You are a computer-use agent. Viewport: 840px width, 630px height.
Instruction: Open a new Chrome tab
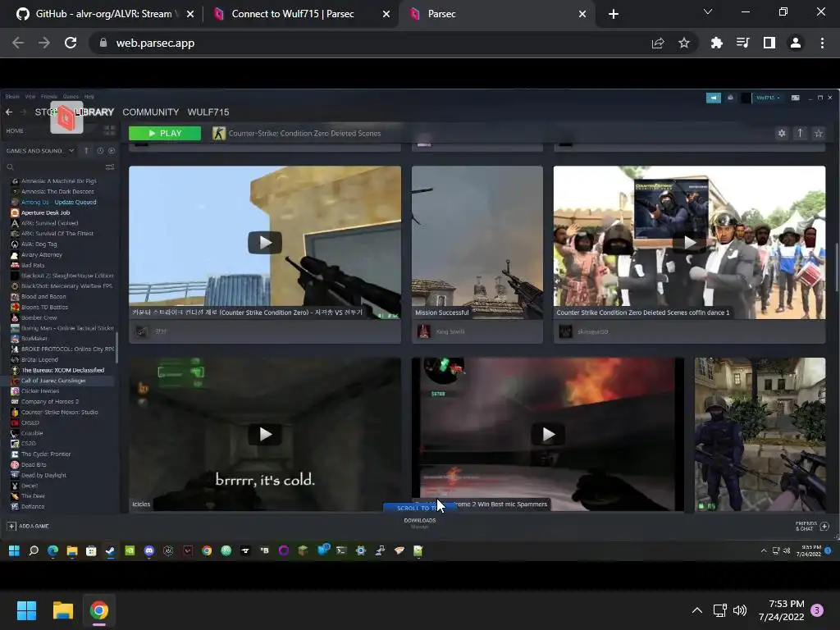pyautogui.click(x=614, y=14)
